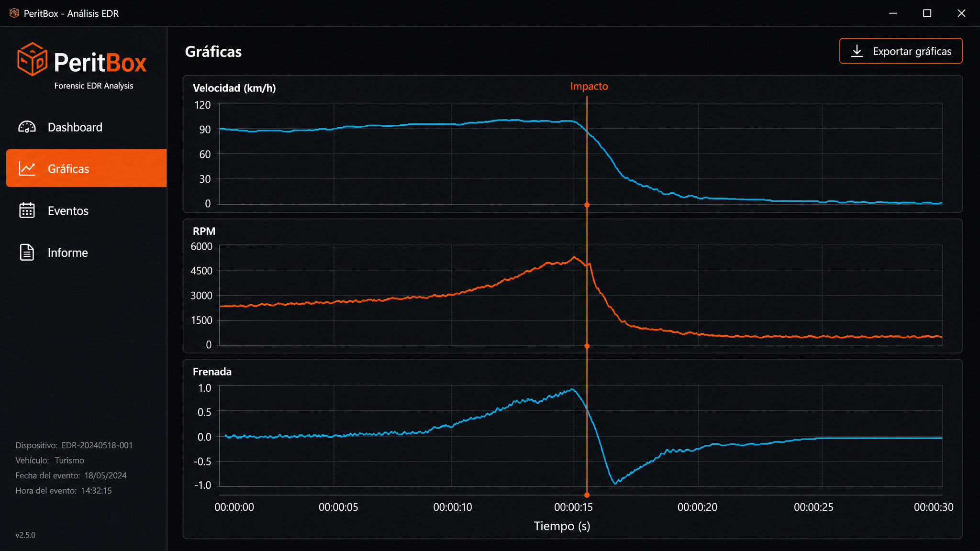Click the Eventos calendar icon
The height and width of the screenshot is (551, 980).
point(27,210)
